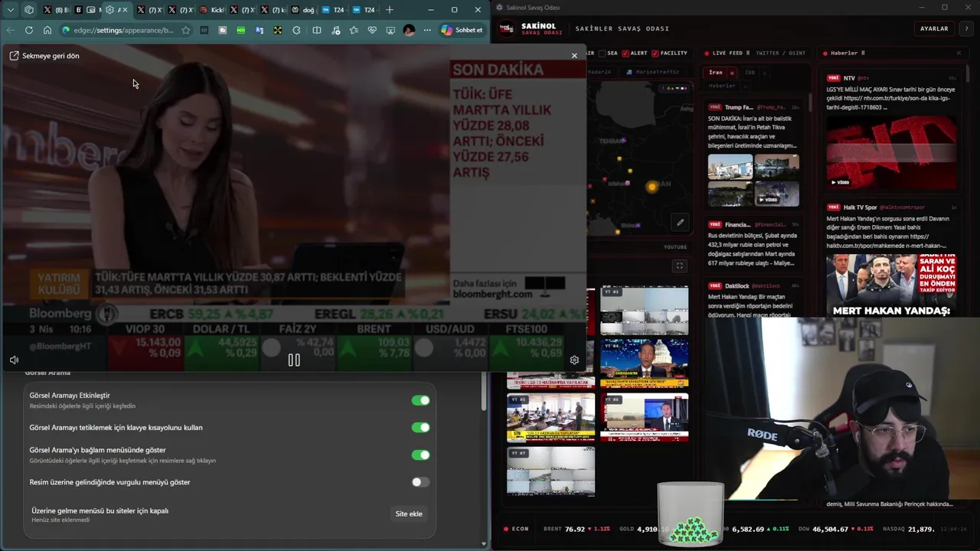Open the Edge profile avatar
This screenshot has height=551, width=980.
click(x=409, y=30)
